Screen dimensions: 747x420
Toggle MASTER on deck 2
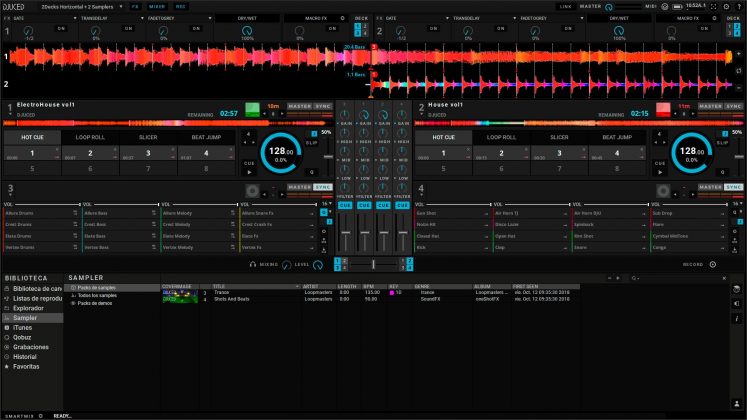tap(710, 106)
